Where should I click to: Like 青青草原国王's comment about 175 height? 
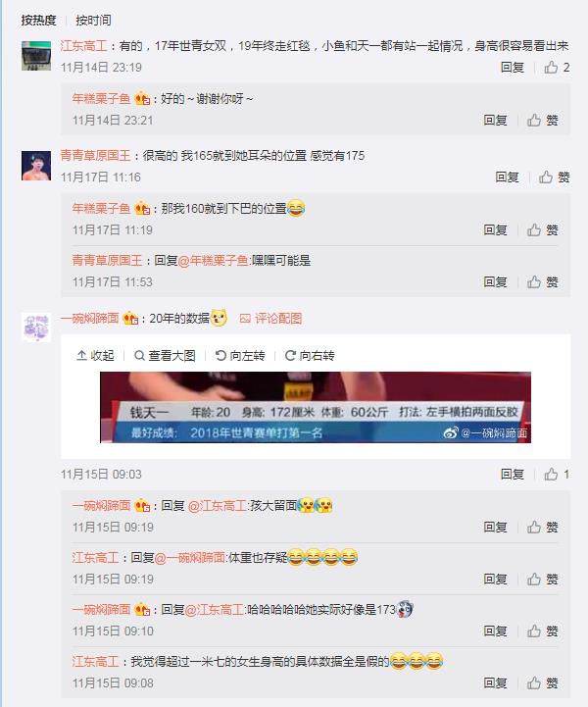(555, 177)
